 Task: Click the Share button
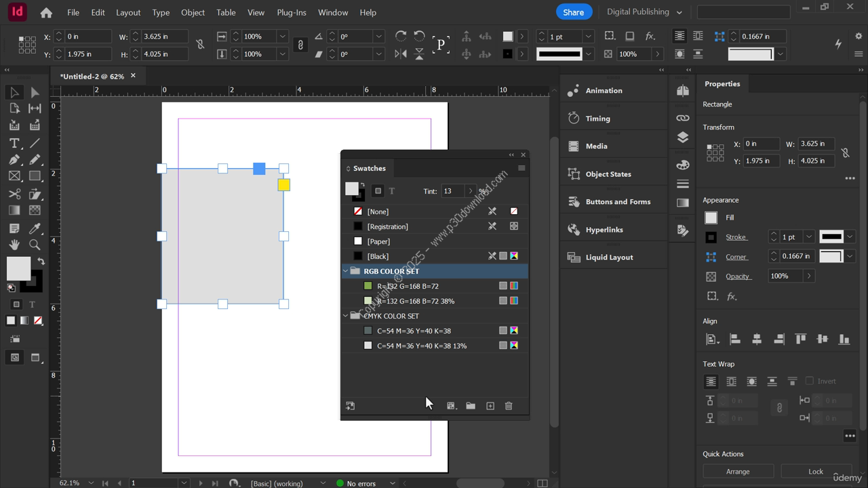coord(573,12)
